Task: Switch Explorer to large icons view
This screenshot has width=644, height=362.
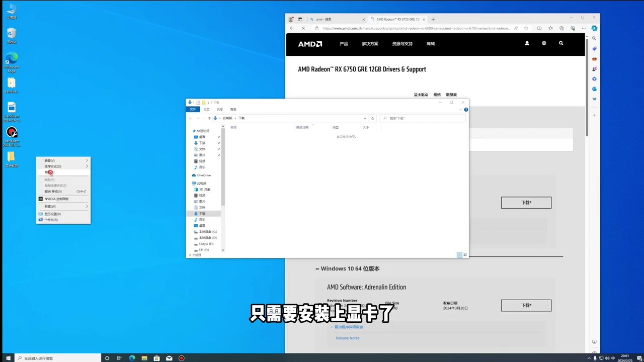Action: tap(465, 255)
